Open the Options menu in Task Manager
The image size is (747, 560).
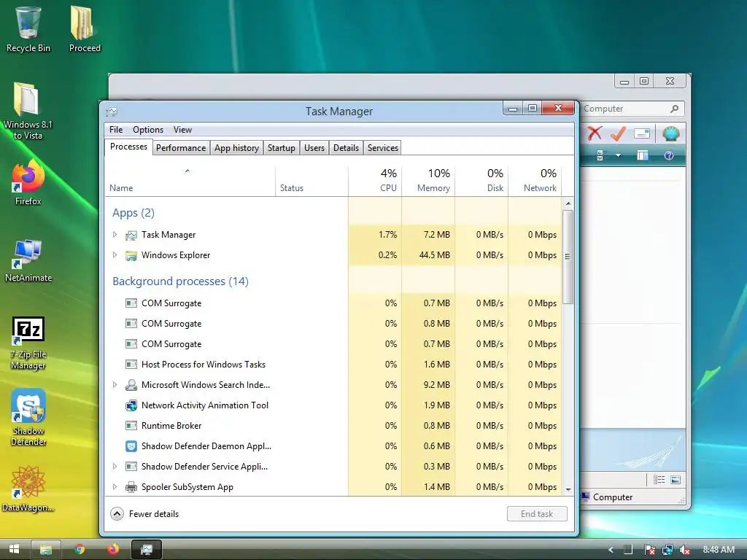tap(147, 130)
